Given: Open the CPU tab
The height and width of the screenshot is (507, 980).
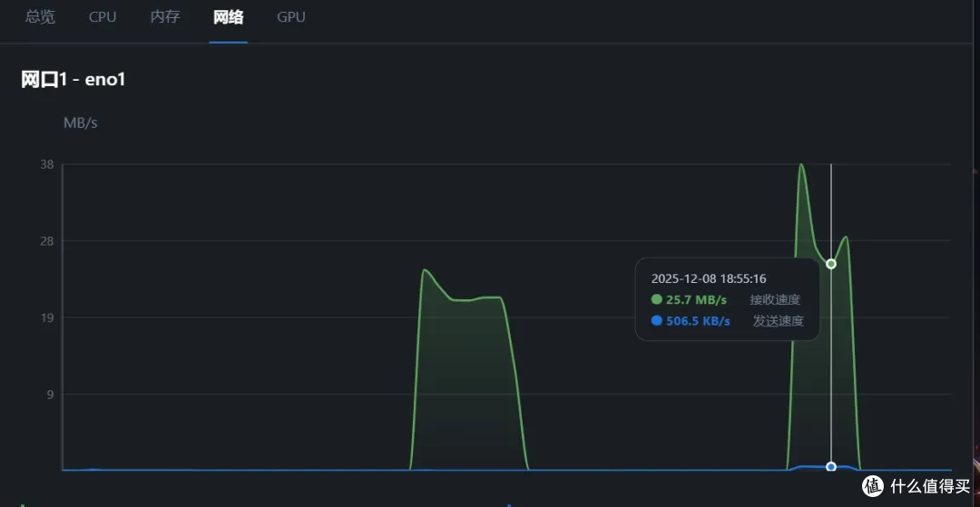Looking at the screenshot, I should [103, 17].
